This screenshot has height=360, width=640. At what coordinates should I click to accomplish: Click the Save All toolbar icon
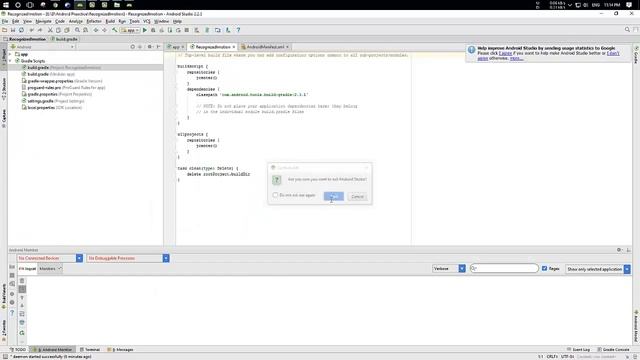pos(13,30)
